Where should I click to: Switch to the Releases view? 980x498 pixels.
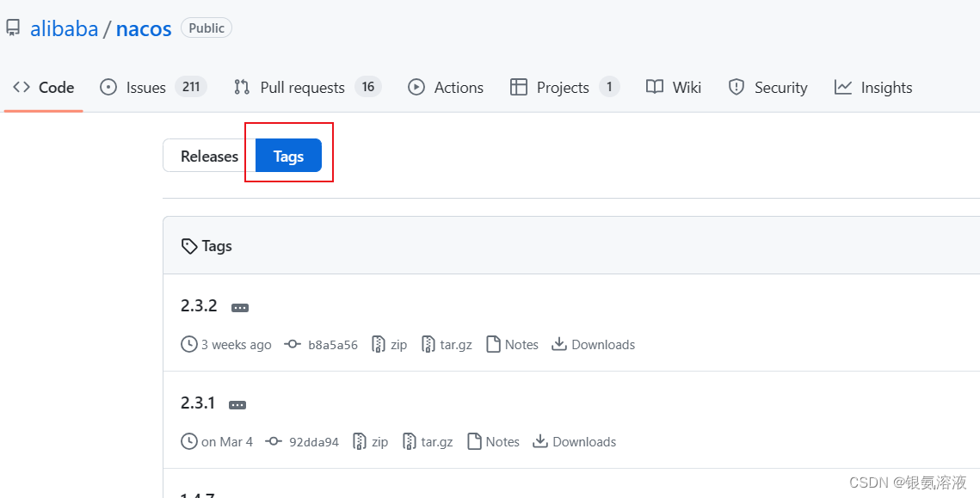(209, 156)
